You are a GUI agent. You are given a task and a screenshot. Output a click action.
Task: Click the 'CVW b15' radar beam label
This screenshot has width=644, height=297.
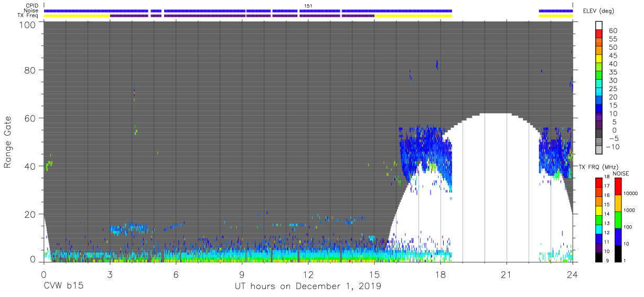(63, 287)
